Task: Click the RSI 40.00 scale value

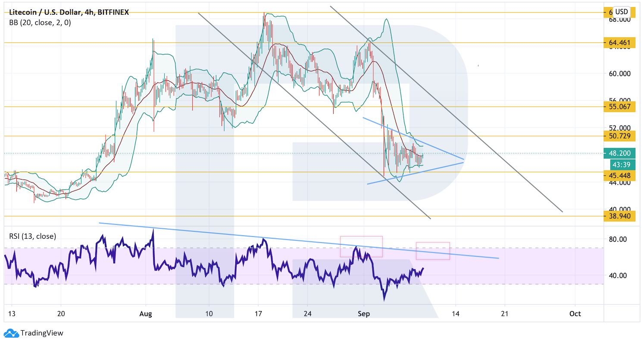Action: (617, 275)
